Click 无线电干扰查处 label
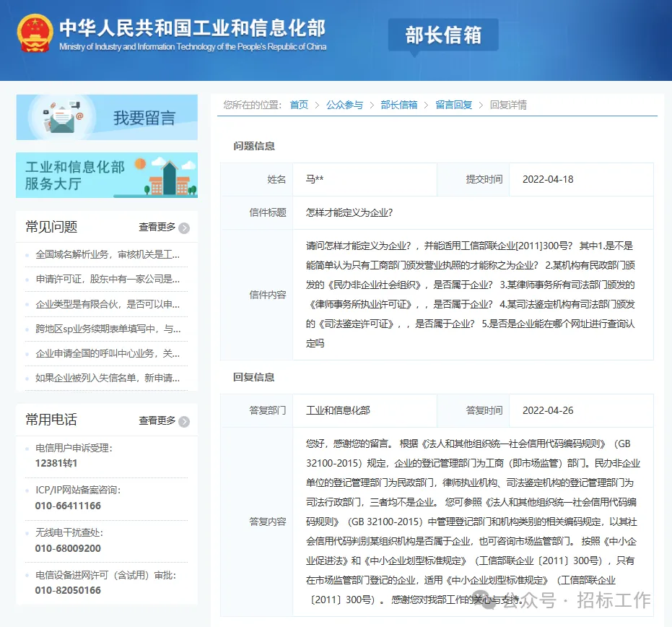Viewport: 672px width, 627px height. click(69, 532)
